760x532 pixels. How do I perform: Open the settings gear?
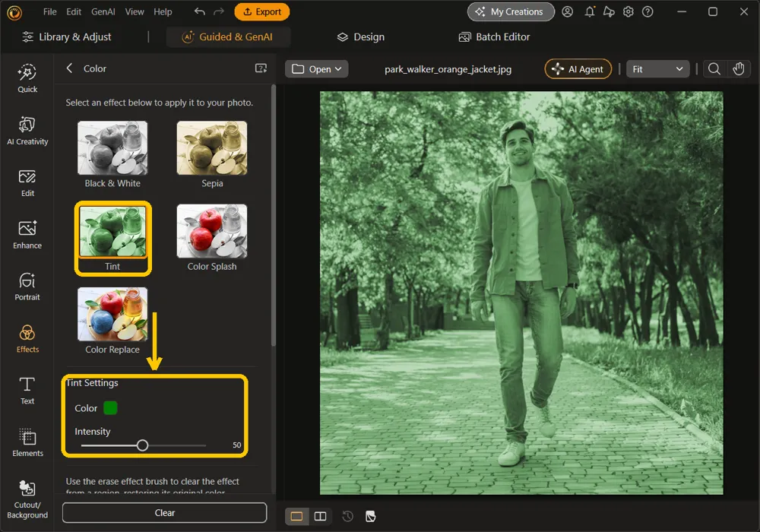[x=629, y=11]
